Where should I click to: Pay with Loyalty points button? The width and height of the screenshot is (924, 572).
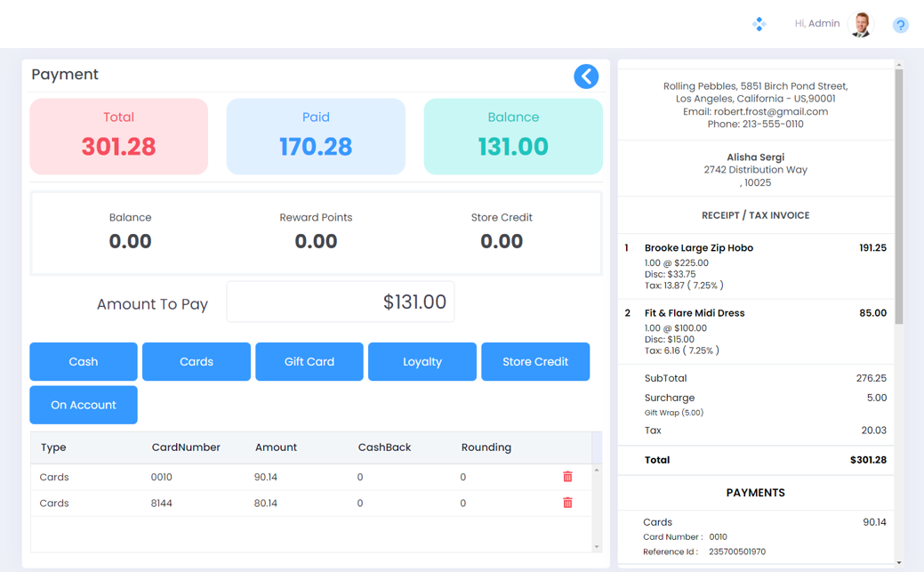(422, 361)
